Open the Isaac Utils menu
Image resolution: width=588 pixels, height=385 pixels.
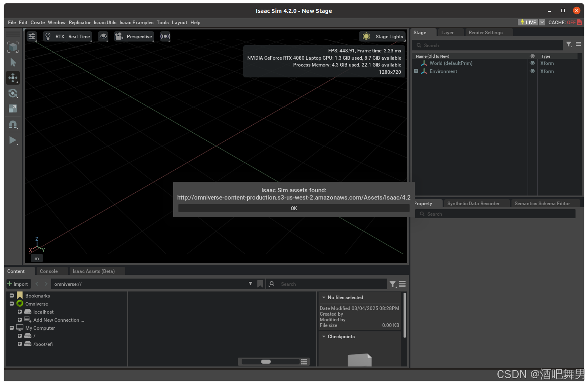click(x=105, y=23)
